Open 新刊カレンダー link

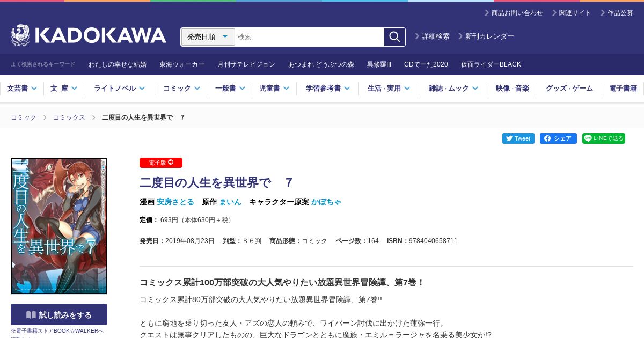coord(486,36)
